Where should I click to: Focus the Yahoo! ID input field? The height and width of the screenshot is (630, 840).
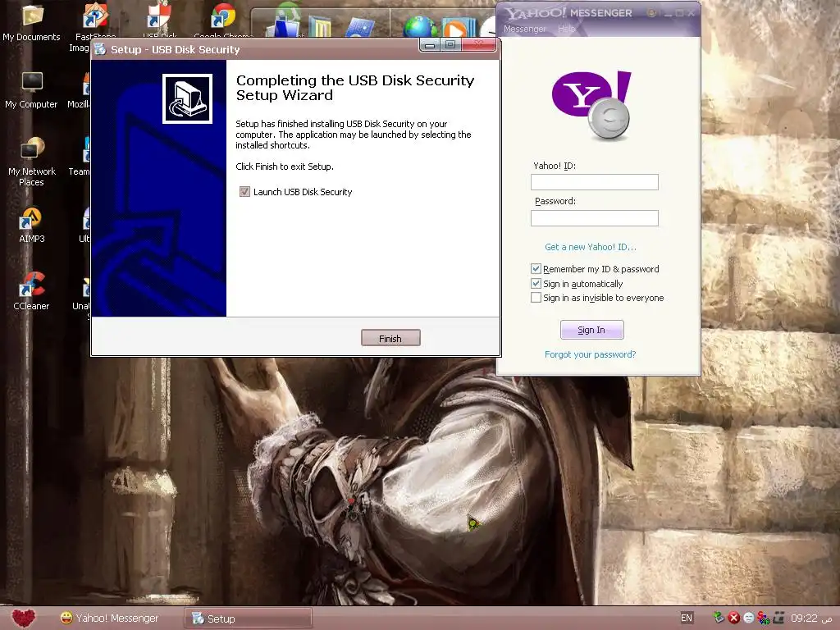tap(594, 182)
